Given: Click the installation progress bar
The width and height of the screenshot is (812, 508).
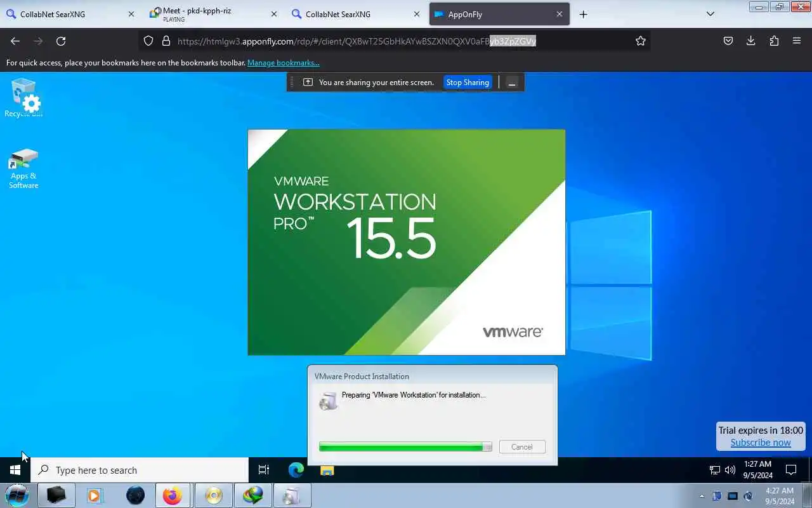Looking at the screenshot, I should click(405, 447).
